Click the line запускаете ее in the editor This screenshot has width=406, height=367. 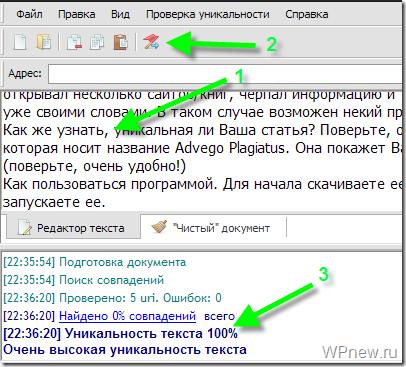(x=54, y=202)
